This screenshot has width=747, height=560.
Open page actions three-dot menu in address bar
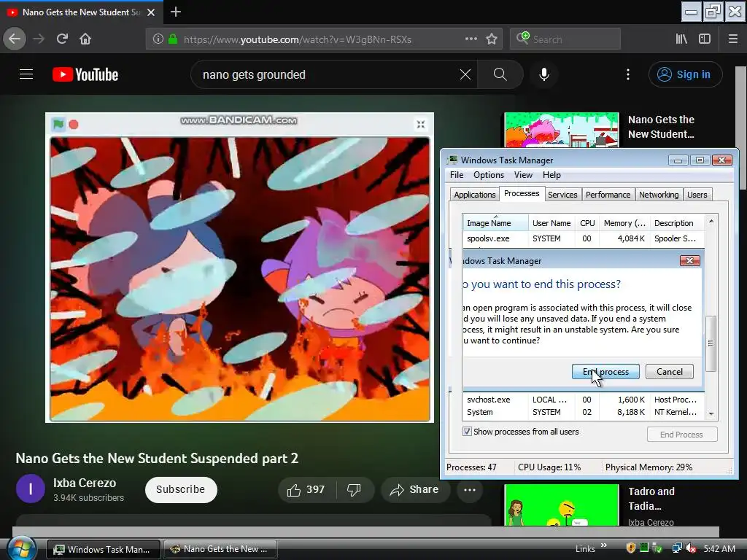[471, 39]
